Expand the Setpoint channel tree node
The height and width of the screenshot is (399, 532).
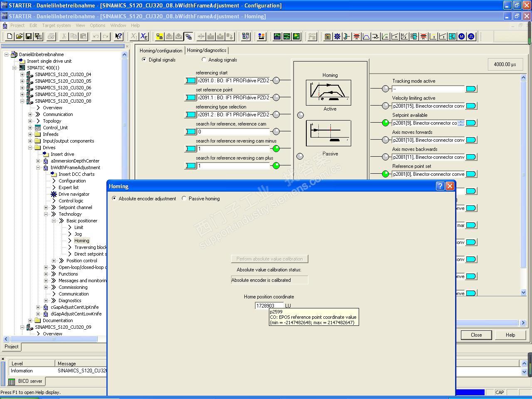click(46, 207)
